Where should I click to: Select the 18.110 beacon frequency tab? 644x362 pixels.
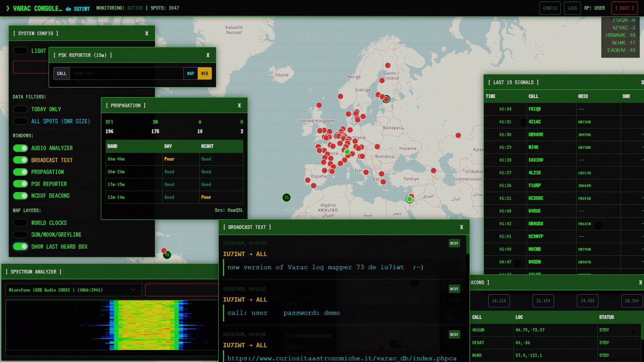(499, 301)
